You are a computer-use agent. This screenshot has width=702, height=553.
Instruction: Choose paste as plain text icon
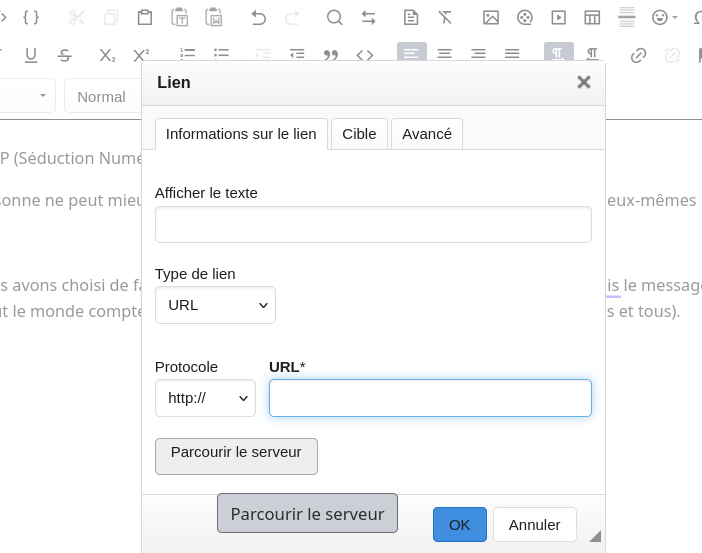180,18
